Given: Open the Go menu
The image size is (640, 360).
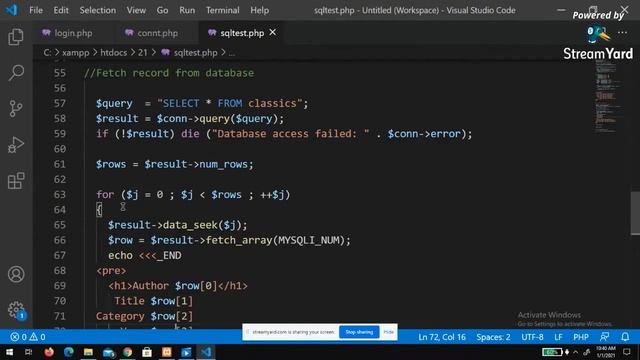Looking at the screenshot, I should click(x=162, y=10).
